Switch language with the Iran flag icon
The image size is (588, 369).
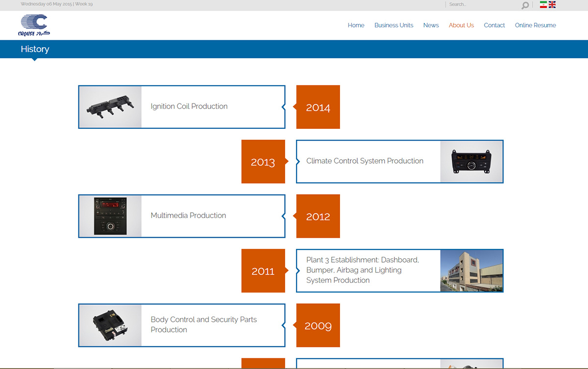[543, 4]
